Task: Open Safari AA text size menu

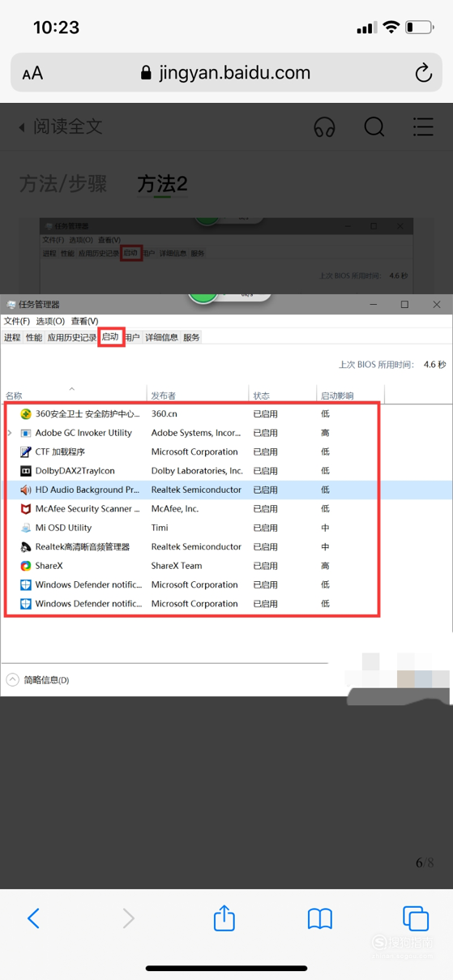Action: pyautogui.click(x=32, y=74)
